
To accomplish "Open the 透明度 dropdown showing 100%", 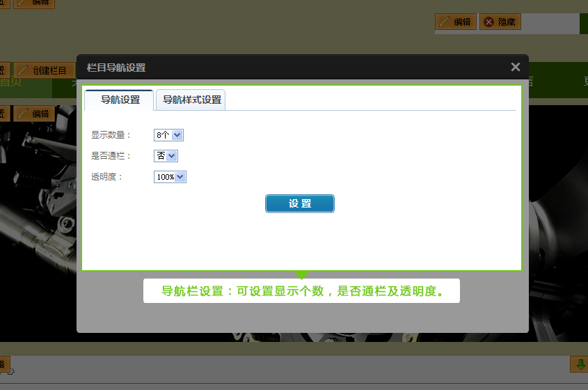I will pos(170,177).
